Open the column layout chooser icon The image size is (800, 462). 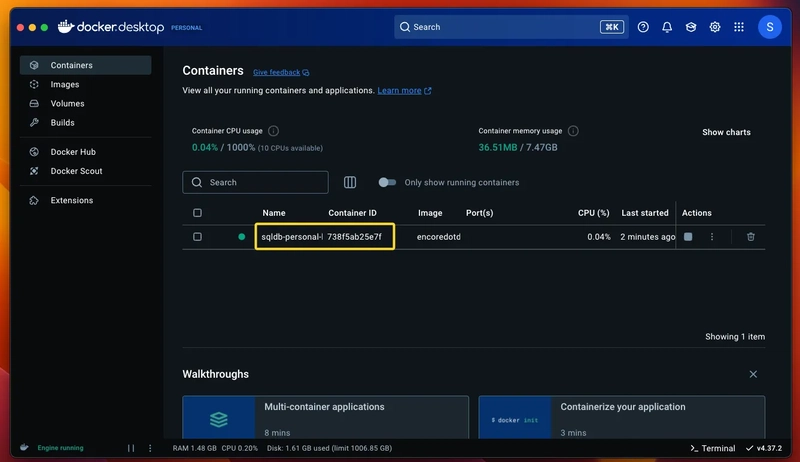click(x=349, y=182)
